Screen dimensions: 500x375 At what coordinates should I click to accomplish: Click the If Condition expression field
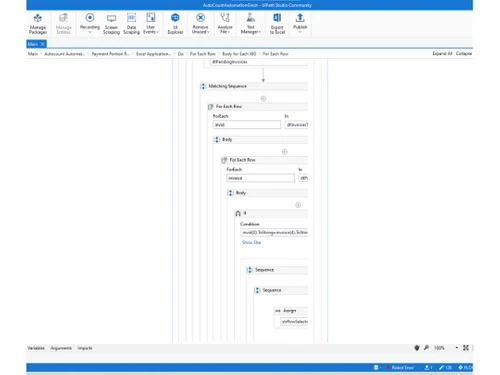tap(274, 232)
